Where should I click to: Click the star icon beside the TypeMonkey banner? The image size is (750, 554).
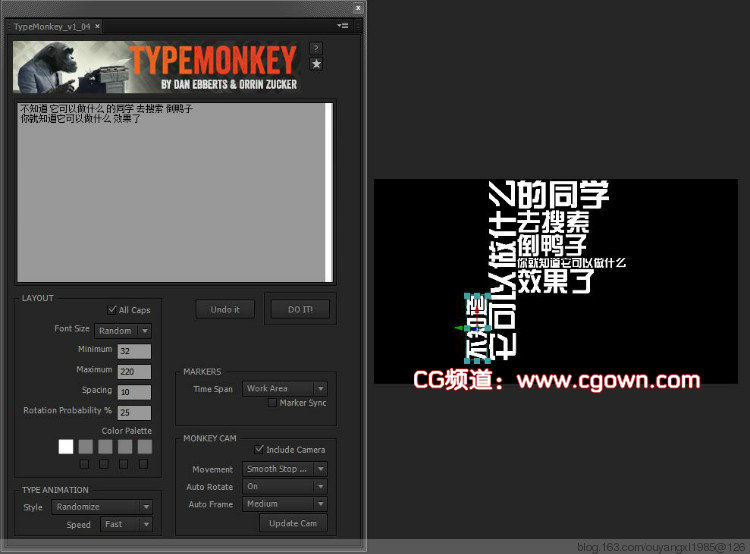[316, 64]
